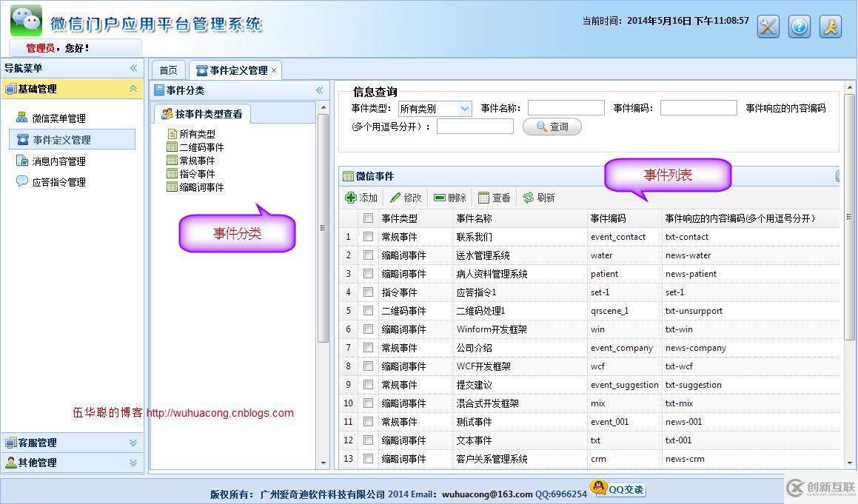858x504 pixels.
Task: Select 指令事件 tree node
Action: point(191,173)
